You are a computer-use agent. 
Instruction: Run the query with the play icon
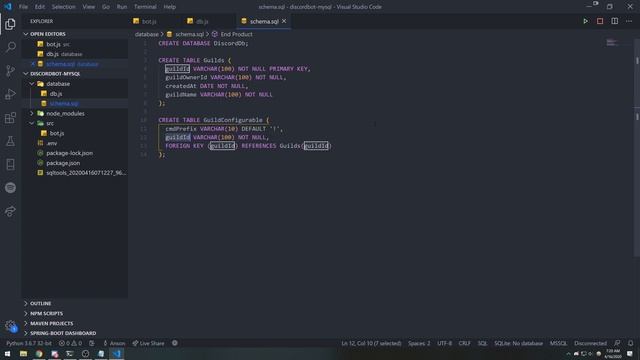585,21
